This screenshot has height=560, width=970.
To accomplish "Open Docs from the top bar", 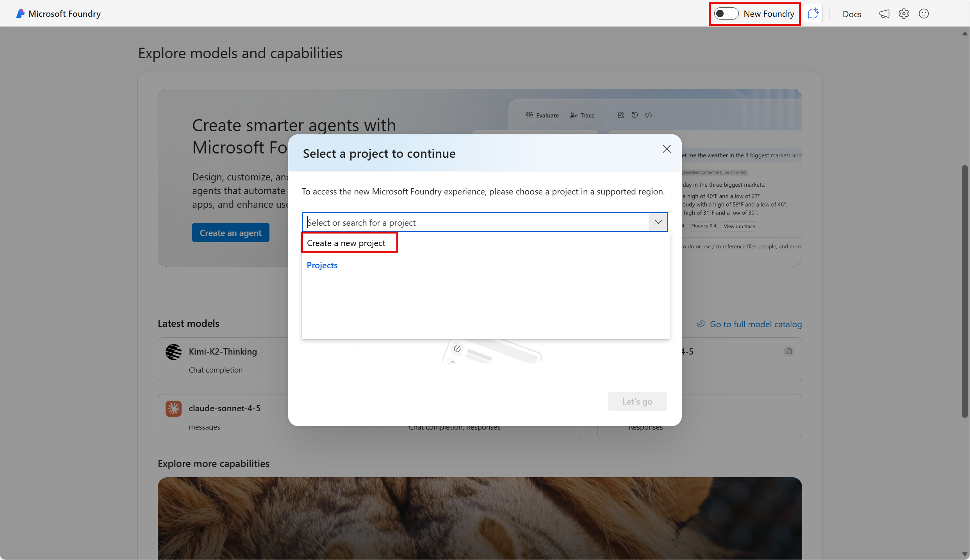I will [852, 13].
